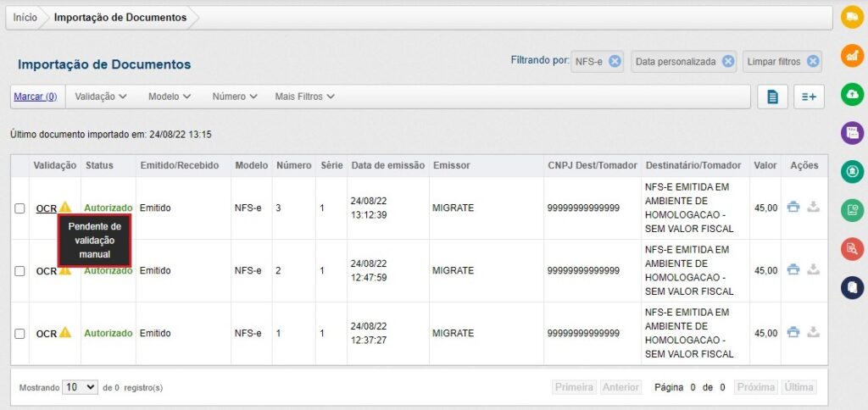Click the document icon button in toolbar
Viewport: 868px width, 410px height.
point(772,97)
